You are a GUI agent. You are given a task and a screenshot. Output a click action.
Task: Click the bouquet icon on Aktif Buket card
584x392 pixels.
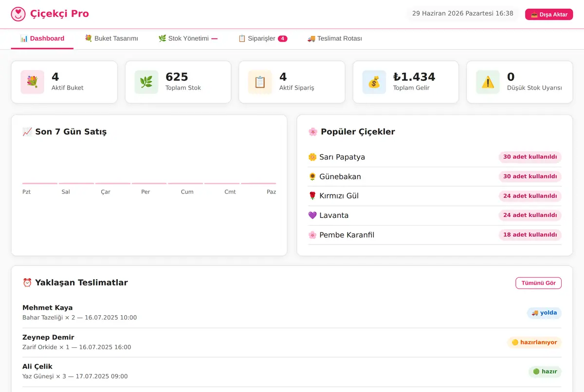click(x=32, y=82)
